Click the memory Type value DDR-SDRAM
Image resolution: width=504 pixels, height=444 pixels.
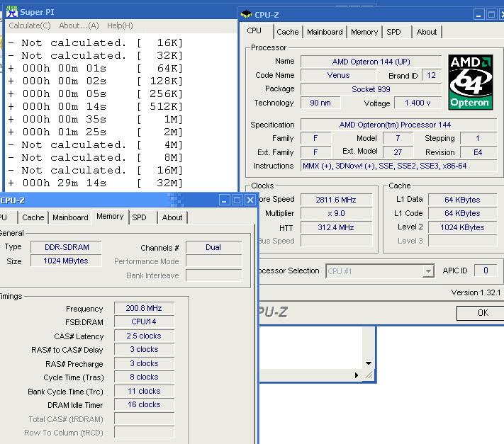[66, 247]
